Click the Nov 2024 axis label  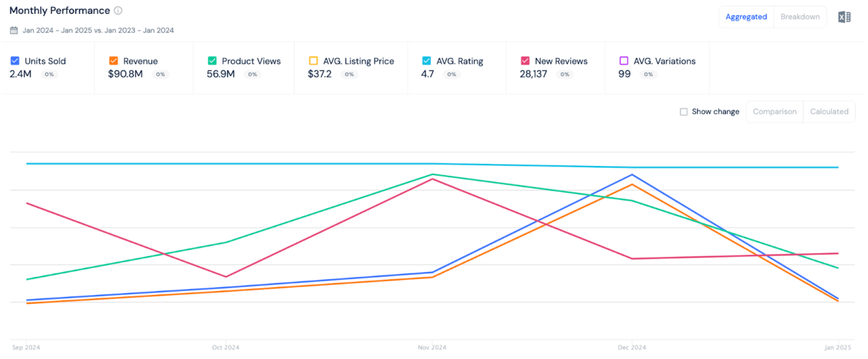[432, 347]
